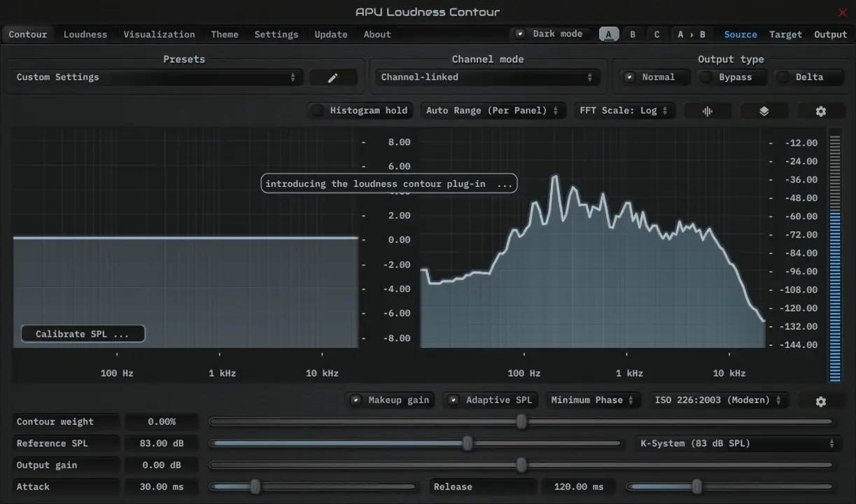This screenshot has height=504, width=856.
Task: Click the Output gain slider handle
Action: [521, 465]
